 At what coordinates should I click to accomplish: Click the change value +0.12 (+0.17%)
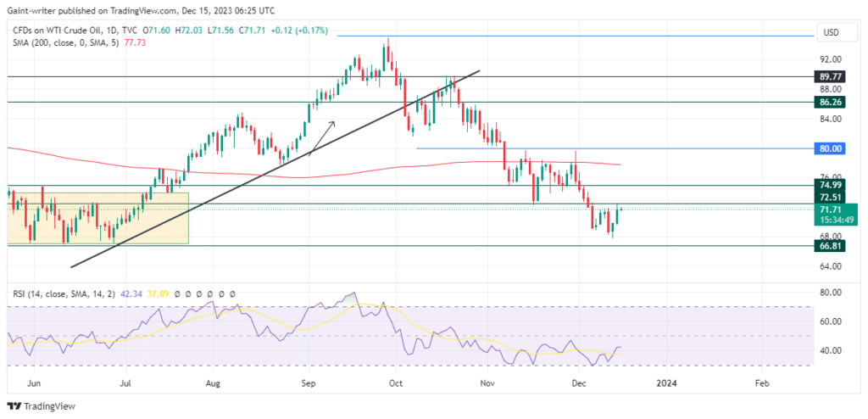click(x=300, y=32)
